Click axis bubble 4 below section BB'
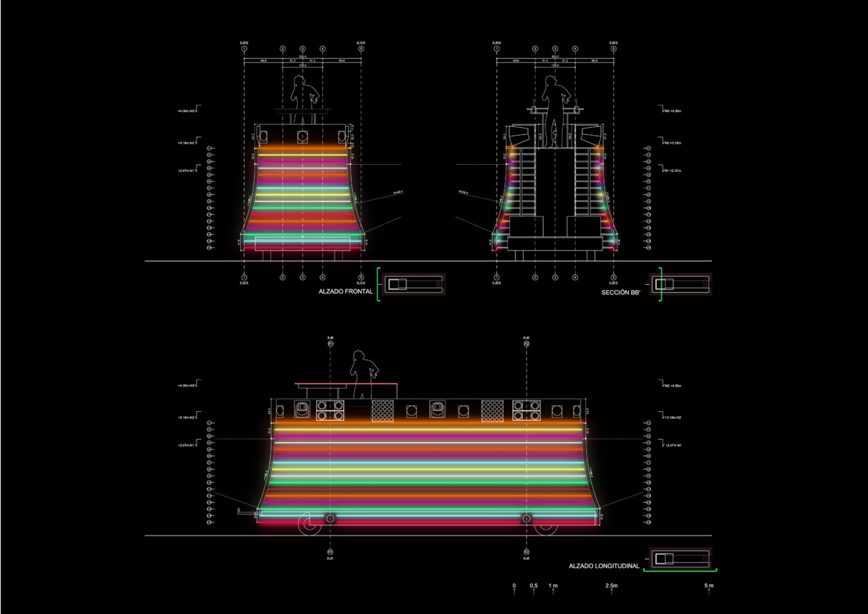 pos(575,277)
